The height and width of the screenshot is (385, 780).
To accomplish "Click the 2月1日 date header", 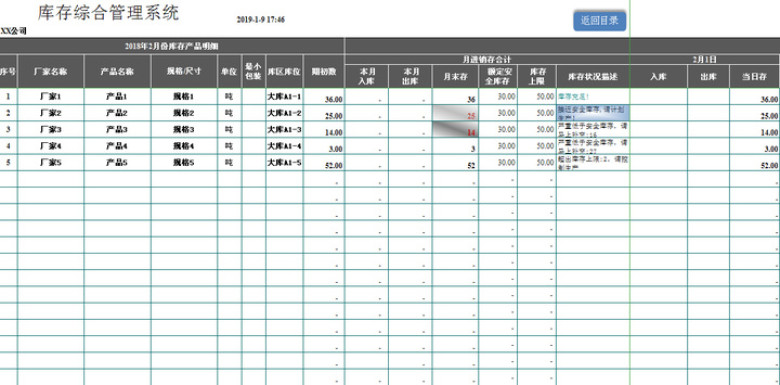I will [x=705, y=59].
